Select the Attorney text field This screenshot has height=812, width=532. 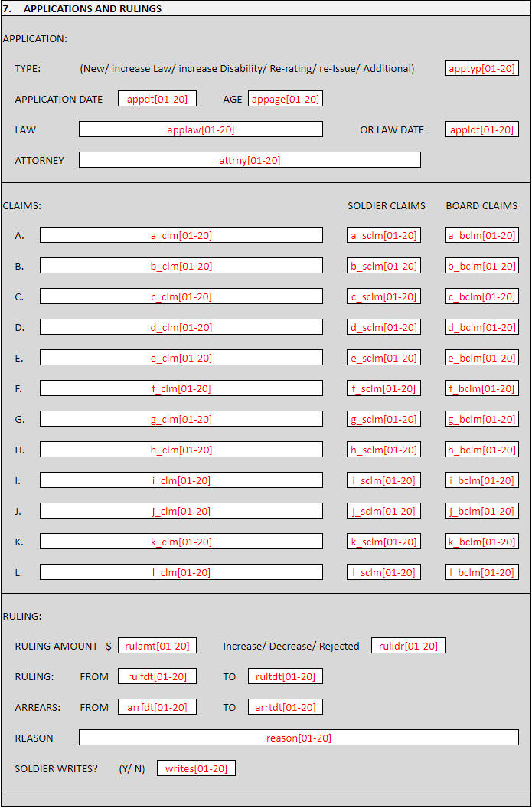click(x=250, y=160)
